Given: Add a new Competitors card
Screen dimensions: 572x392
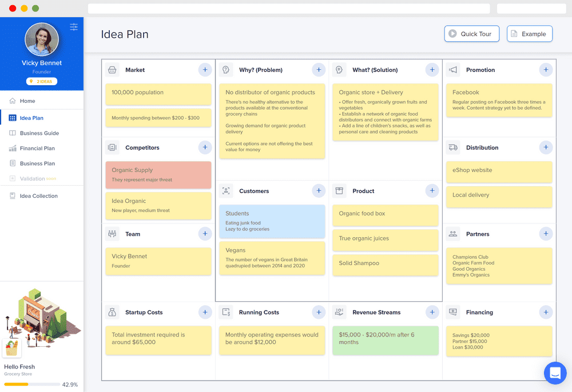Looking at the screenshot, I should click(x=205, y=147).
